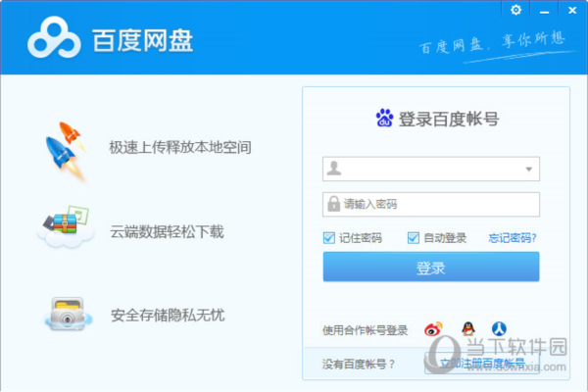Viewport: 588px width, 392px height.
Task: Click the Baidu paw logo icon
Action: (x=384, y=119)
